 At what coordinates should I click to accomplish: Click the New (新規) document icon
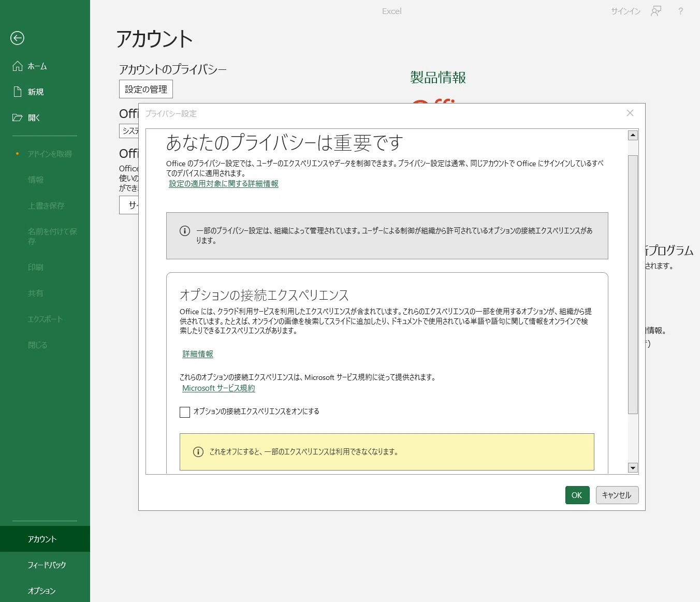[18, 92]
